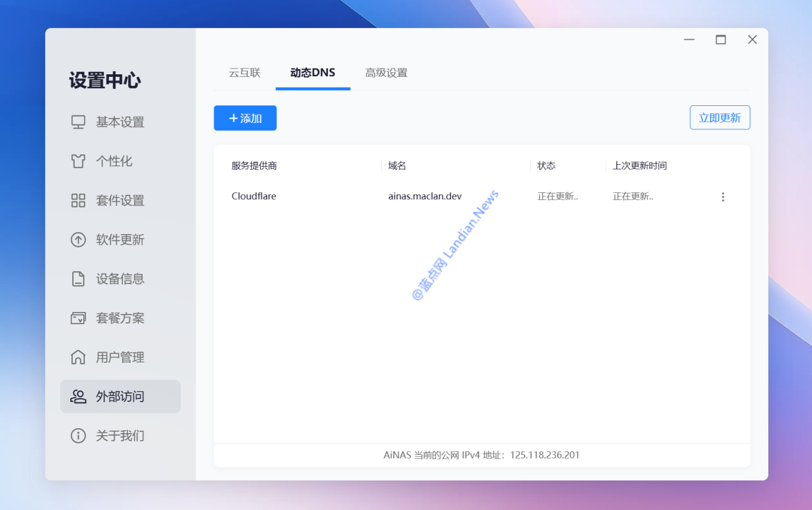
Task: Click the blue 添加 button
Action: [245, 118]
